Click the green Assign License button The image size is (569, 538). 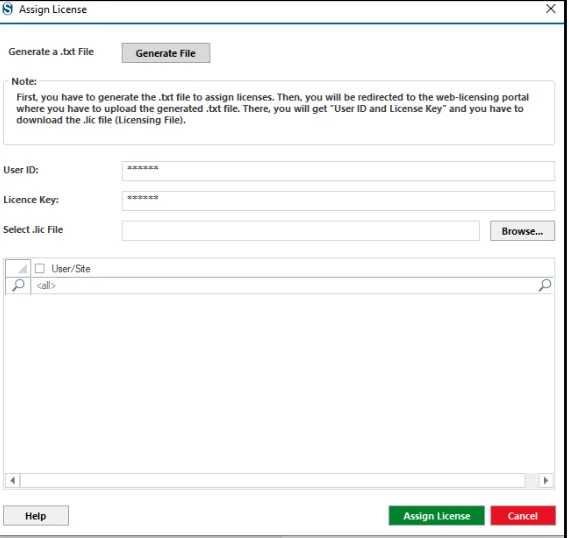click(437, 516)
